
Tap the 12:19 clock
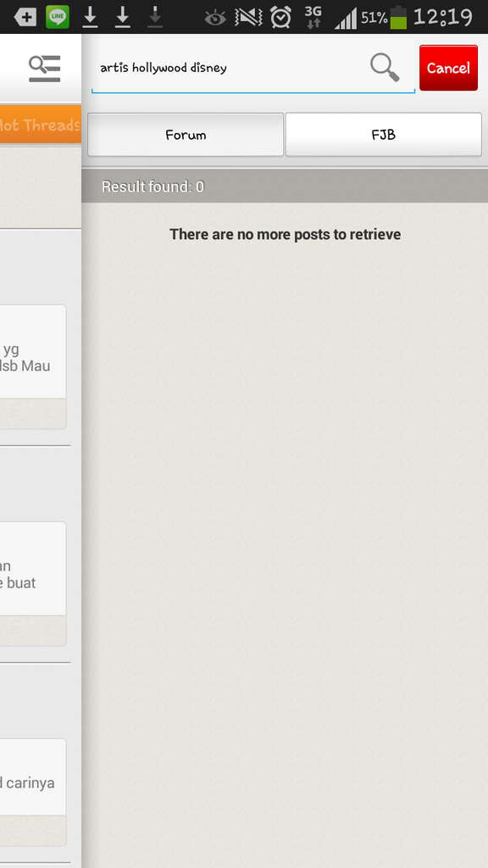coord(442,17)
